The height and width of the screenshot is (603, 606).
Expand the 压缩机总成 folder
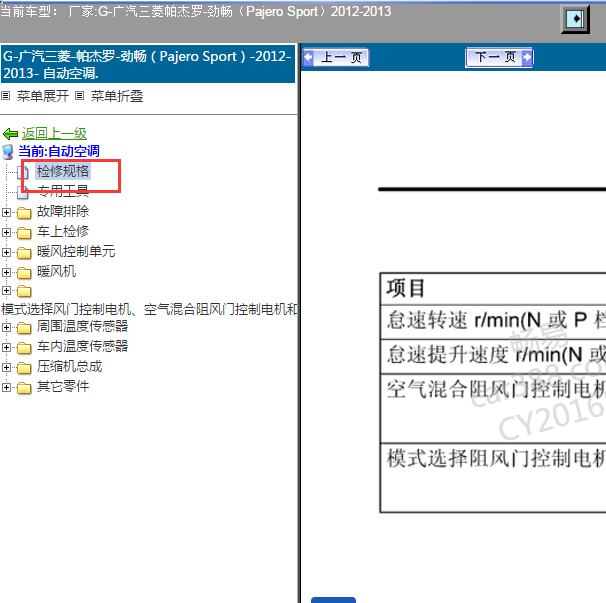[6, 367]
